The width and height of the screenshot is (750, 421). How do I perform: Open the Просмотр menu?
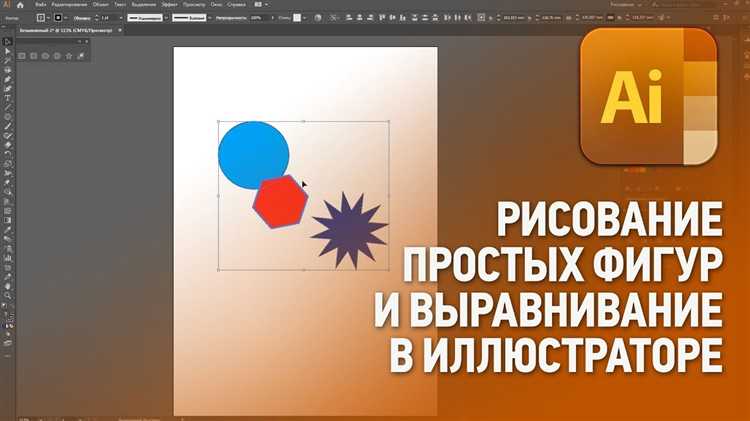pos(194,4)
